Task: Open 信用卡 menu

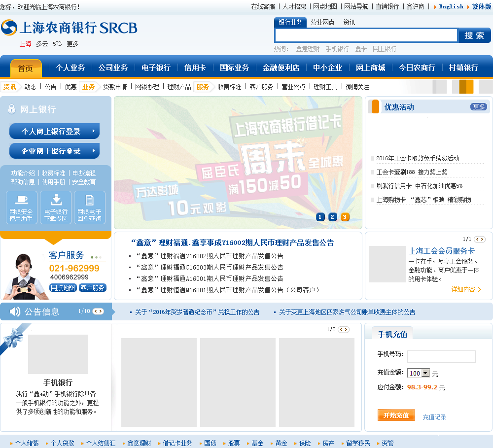Action: point(195,68)
